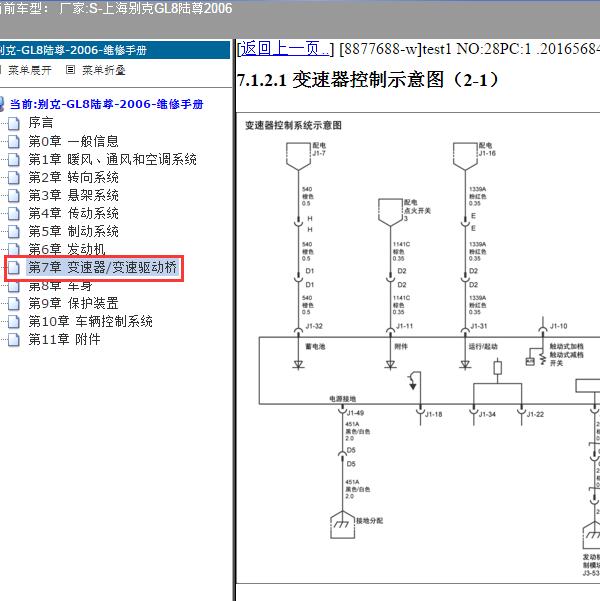
Task: Click the page icon beside 第9章 保护装置
Action: 14,304
